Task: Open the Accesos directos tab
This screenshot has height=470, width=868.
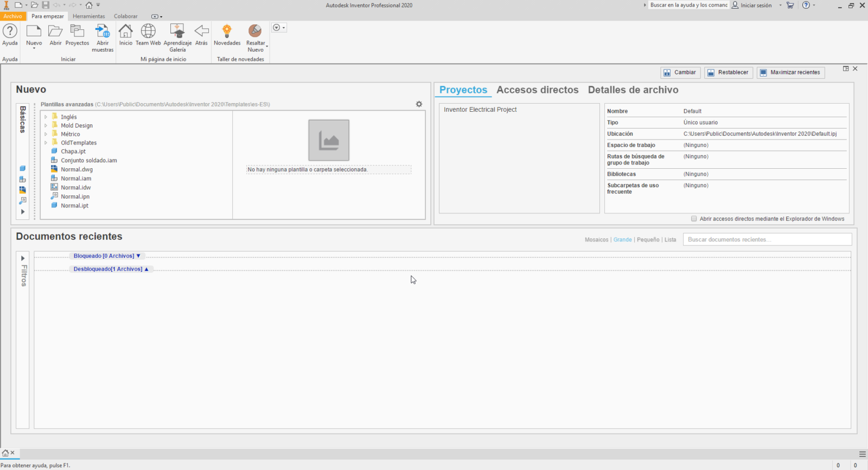Action: tap(537, 90)
